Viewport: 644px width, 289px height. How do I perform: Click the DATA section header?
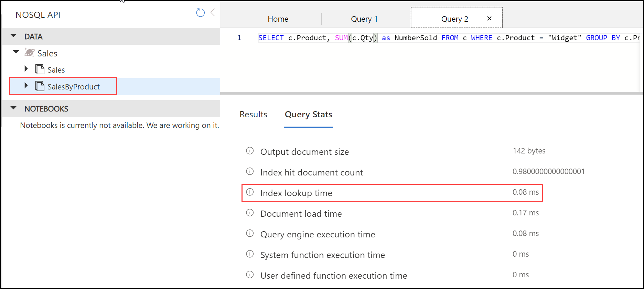coord(111,36)
